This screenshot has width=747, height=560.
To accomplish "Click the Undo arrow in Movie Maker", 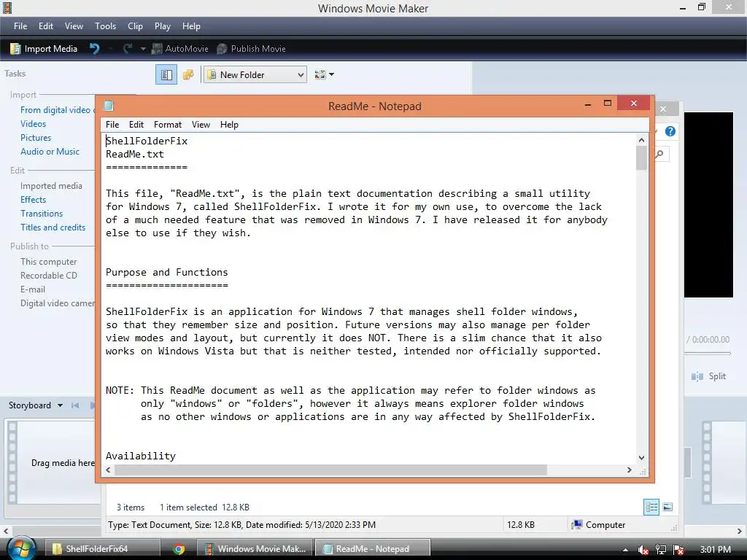I will point(94,49).
